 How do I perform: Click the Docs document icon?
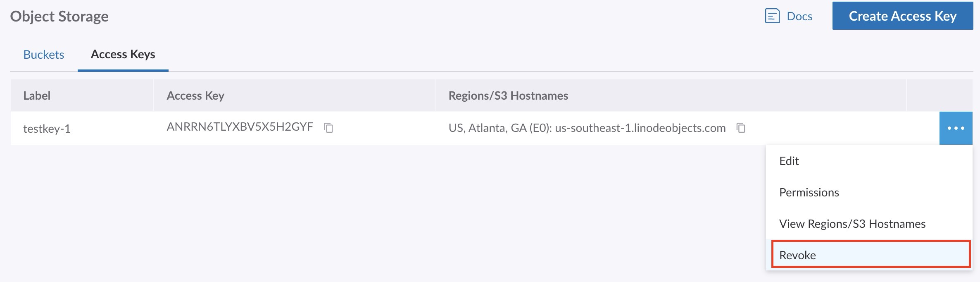(772, 17)
